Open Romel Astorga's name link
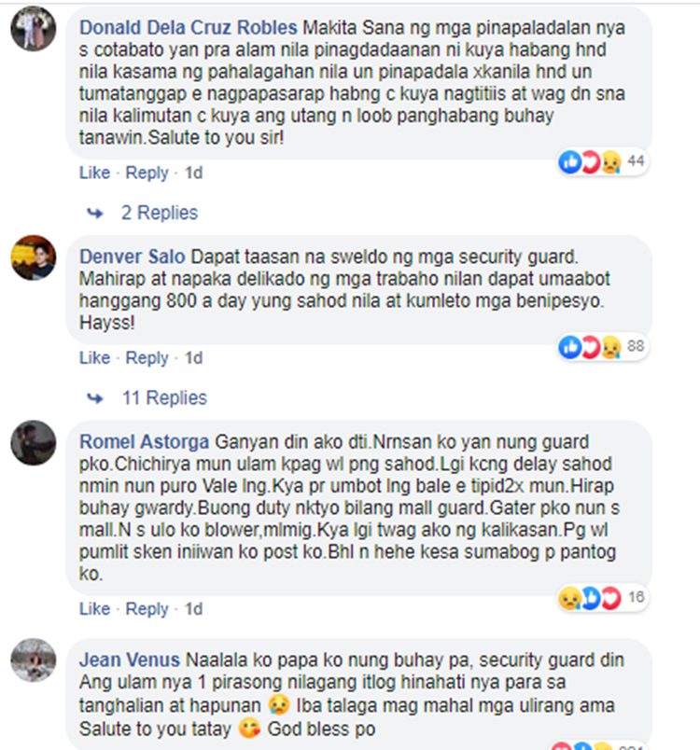The image size is (700, 750). pyautogui.click(x=144, y=442)
